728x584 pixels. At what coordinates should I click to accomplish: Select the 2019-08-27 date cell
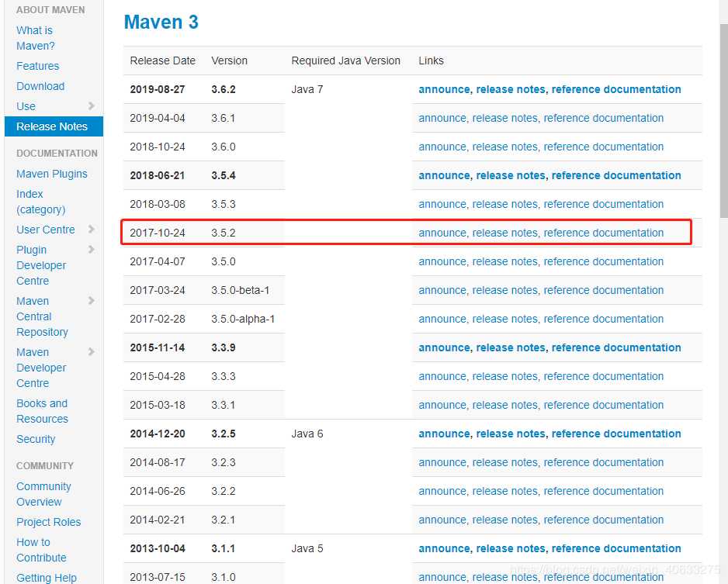click(x=158, y=89)
